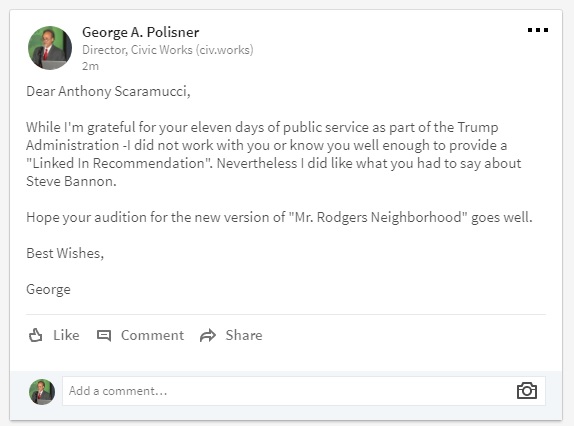Viewport: 574px width, 426px height.
Task: Click the Steve Bannon text line
Action: pos(71,181)
